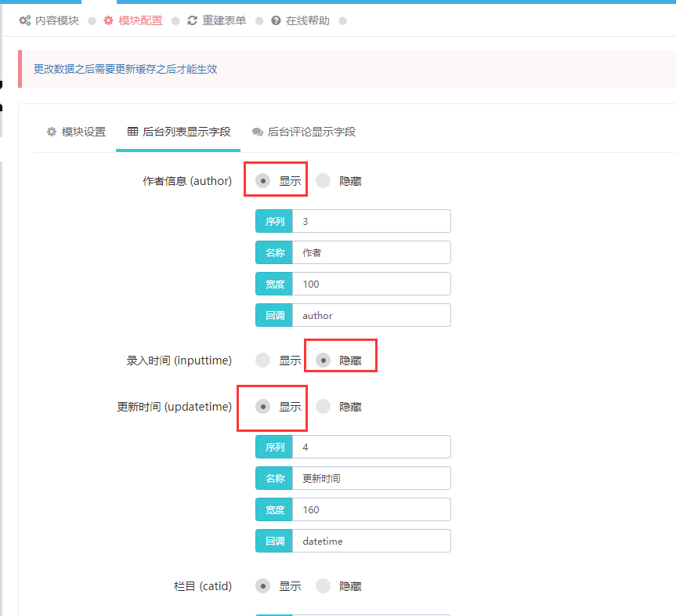Click the 模块配置 gear icon
Screen dimensions: 676x616
pyautogui.click(x=108, y=21)
